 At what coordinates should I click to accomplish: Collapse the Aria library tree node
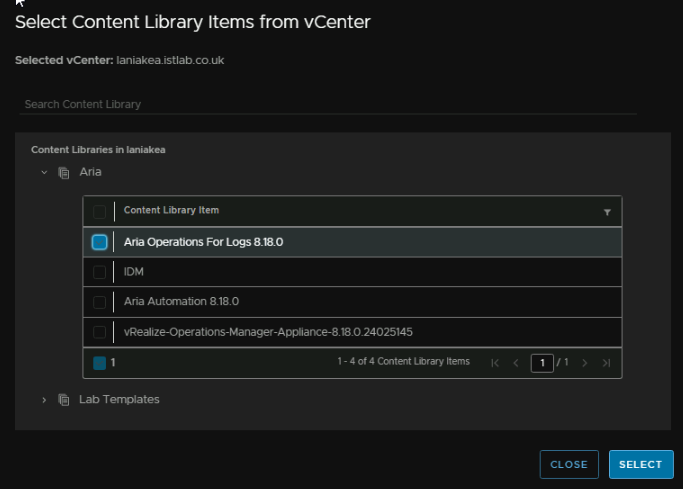[x=44, y=172]
